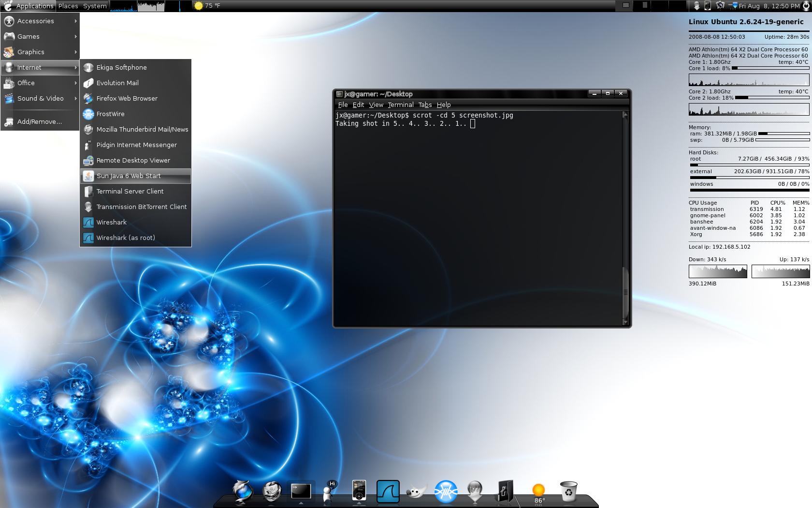Open Pidgin messenger from the dock
This screenshot has width=812, height=508.
tap(329, 492)
